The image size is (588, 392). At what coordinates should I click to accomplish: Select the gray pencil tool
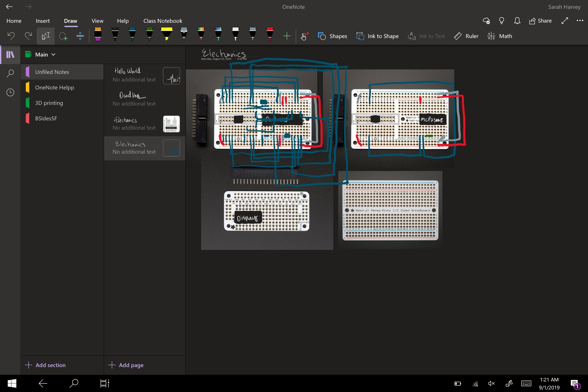coord(184,35)
